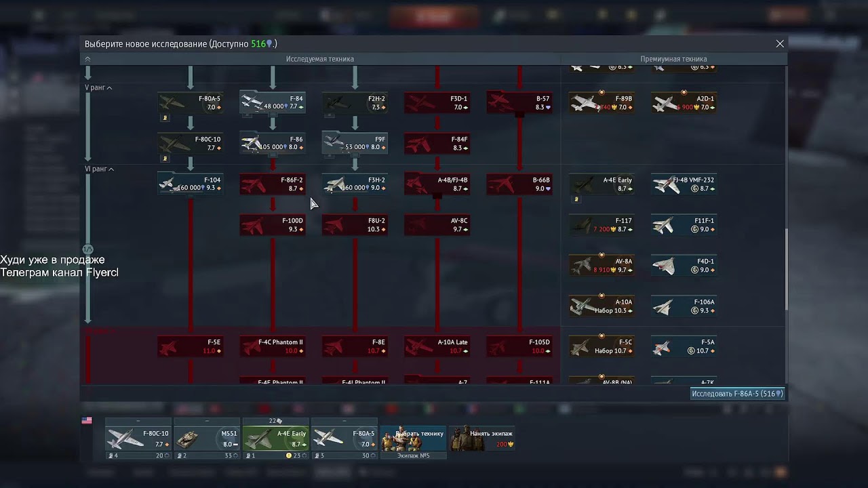Close the research selection window
868x488 pixels.
coord(780,43)
